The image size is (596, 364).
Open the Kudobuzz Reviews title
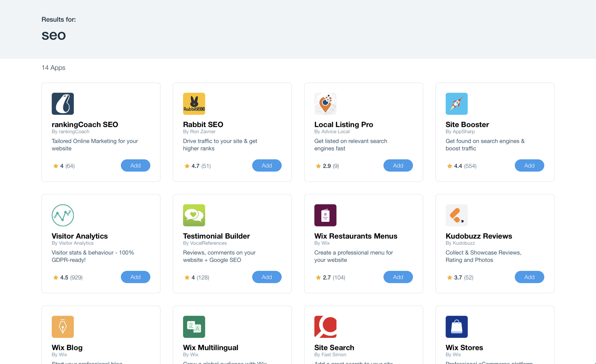click(479, 236)
